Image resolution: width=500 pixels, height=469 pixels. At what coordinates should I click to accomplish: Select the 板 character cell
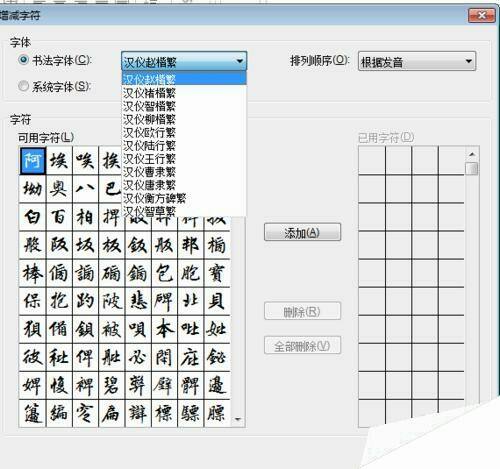pyautogui.click(x=112, y=245)
